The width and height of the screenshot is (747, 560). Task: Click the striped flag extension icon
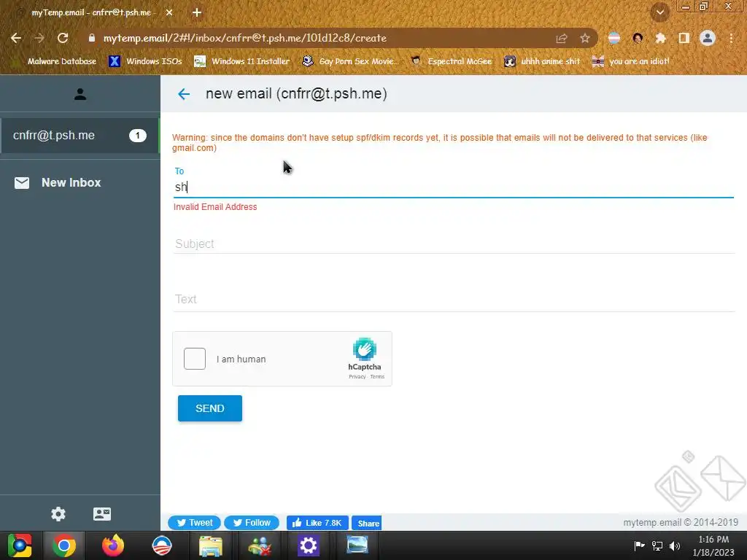(614, 38)
